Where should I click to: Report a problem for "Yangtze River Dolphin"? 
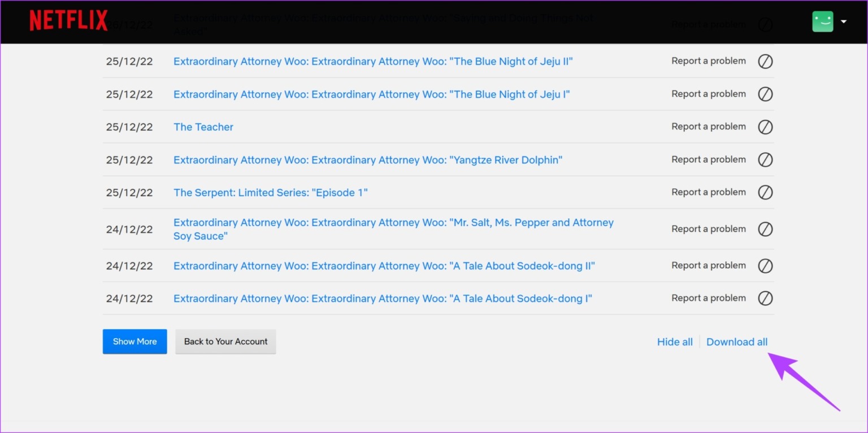pyautogui.click(x=708, y=159)
